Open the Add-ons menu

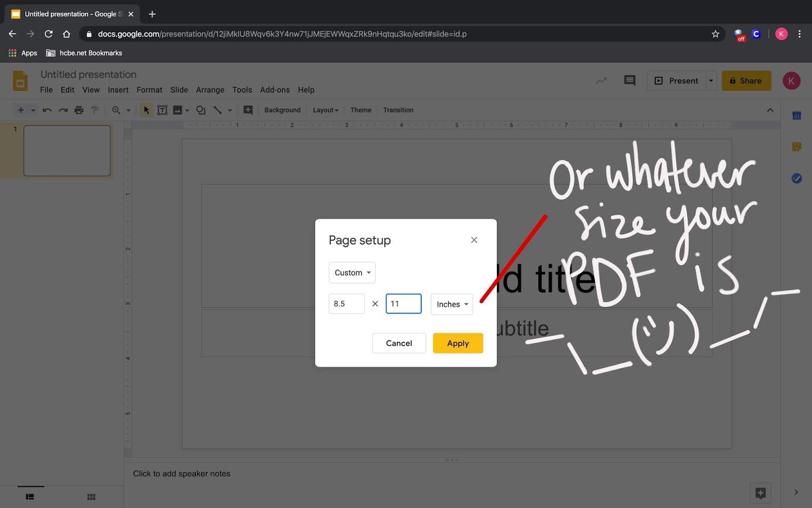coord(275,89)
